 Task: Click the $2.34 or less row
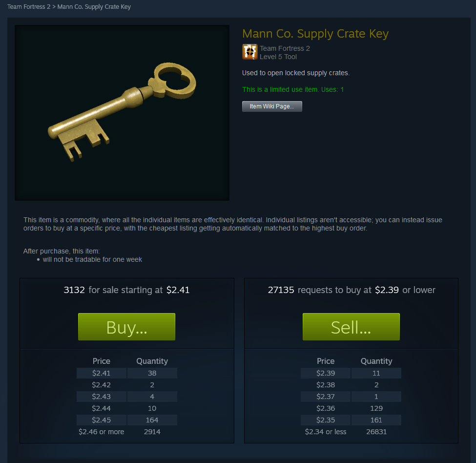[x=351, y=432]
